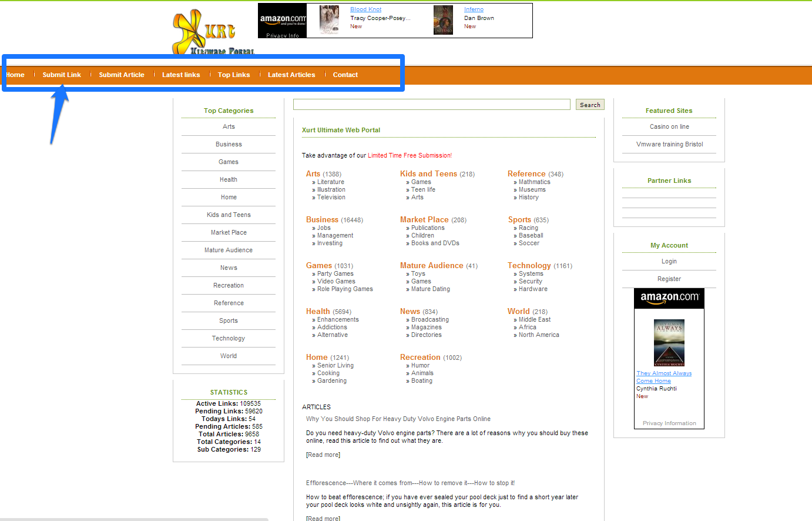Open Limited Time Free Submission link
Viewport: 812px width, 521px height.
coord(410,156)
